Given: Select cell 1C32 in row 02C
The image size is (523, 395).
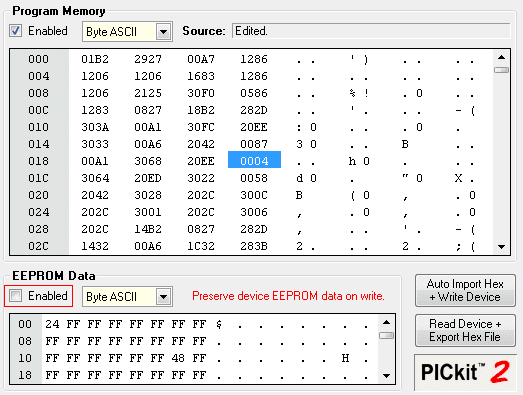Looking at the screenshot, I should point(201,247).
